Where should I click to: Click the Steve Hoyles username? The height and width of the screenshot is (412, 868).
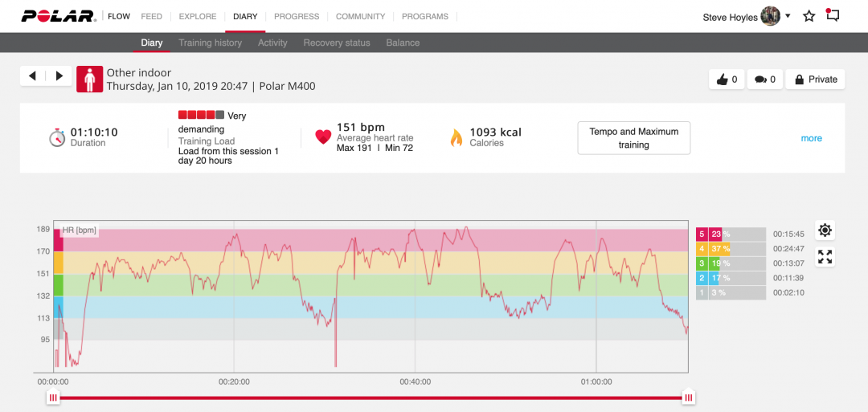pos(730,17)
